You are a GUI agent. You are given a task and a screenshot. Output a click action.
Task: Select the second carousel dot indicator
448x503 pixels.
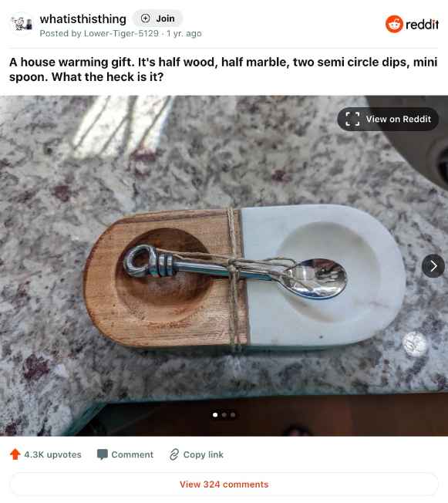point(224,415)
